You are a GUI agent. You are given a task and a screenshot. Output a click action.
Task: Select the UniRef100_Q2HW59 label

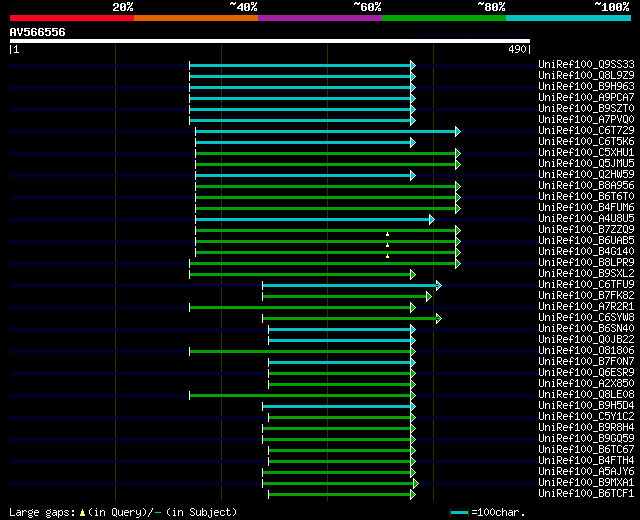pyautogui.click(x=586, y=174)
